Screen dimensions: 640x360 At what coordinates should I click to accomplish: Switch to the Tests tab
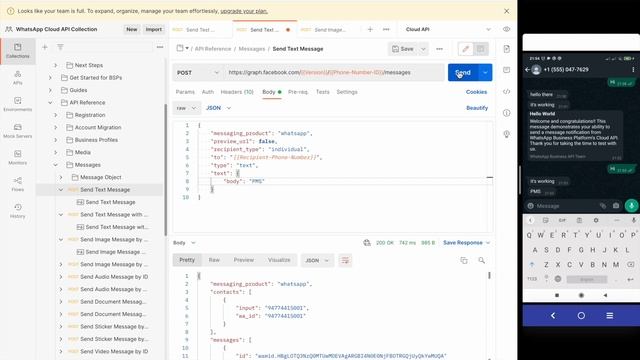[x=322, y=92]
